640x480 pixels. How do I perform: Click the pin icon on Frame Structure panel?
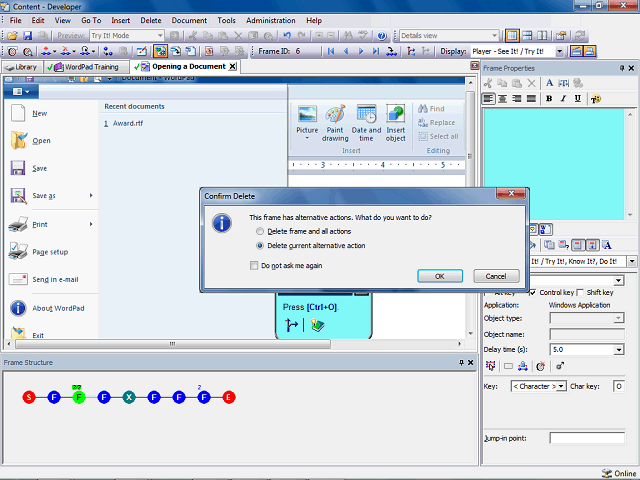point(461,362)
